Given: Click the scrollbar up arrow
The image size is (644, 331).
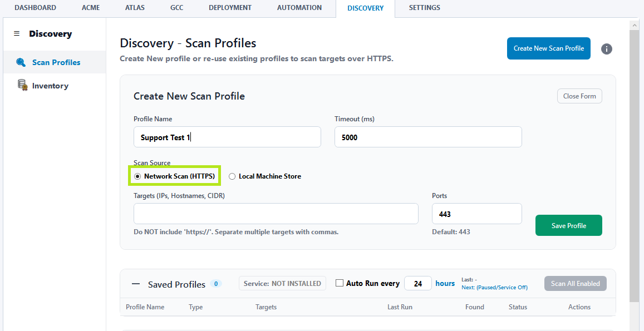Looking at the screenshot, I should 633,25.
